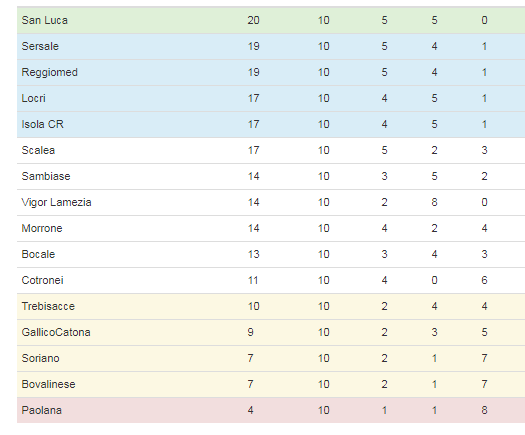Click the Scalea team name
Image resolution: width=525 pixels, height=435 pixels.
coord(38,150)
